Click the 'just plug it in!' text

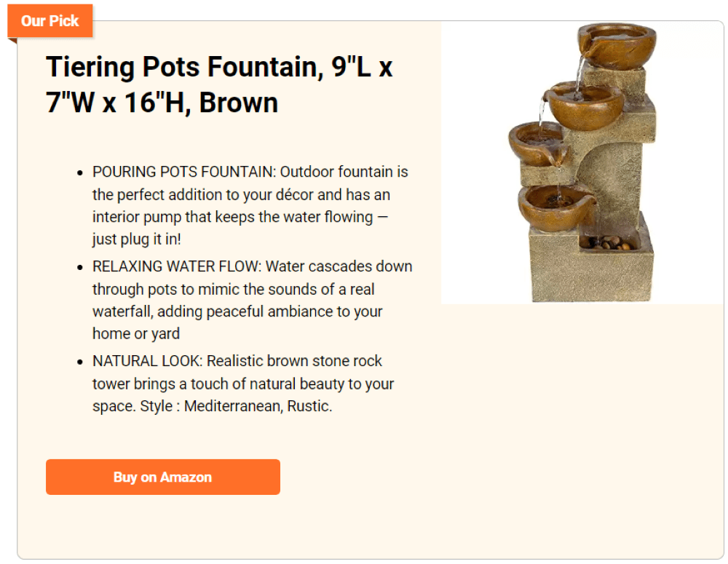point(137,239)
